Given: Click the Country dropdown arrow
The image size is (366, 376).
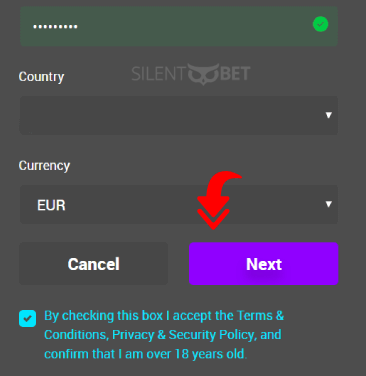Looking at the screenshot, I should (328, 115).
